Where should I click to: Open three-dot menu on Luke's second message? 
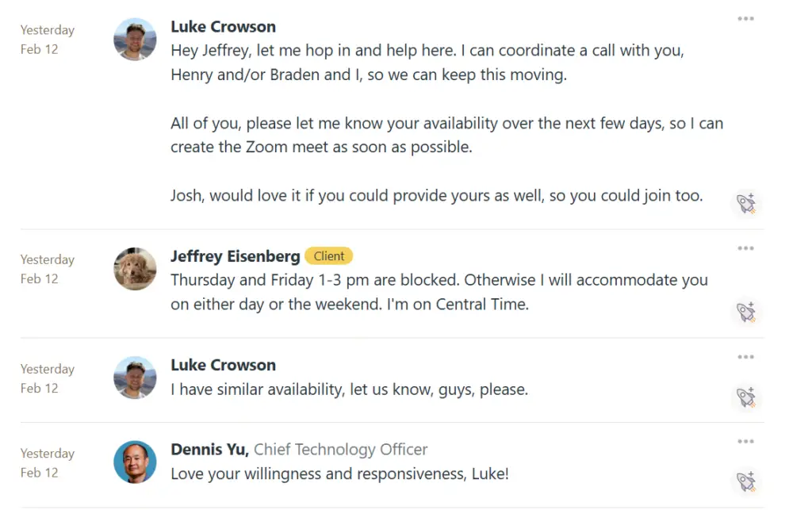[745, 357]
